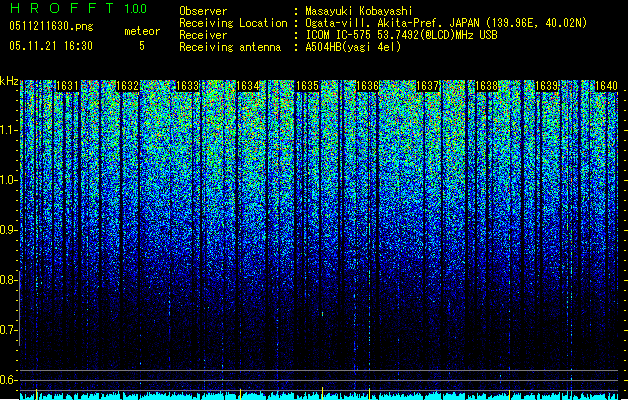Click location Ogata-vill. Akita-Pref. JAPAN text

pyautogui.click(x=446, y=23)
